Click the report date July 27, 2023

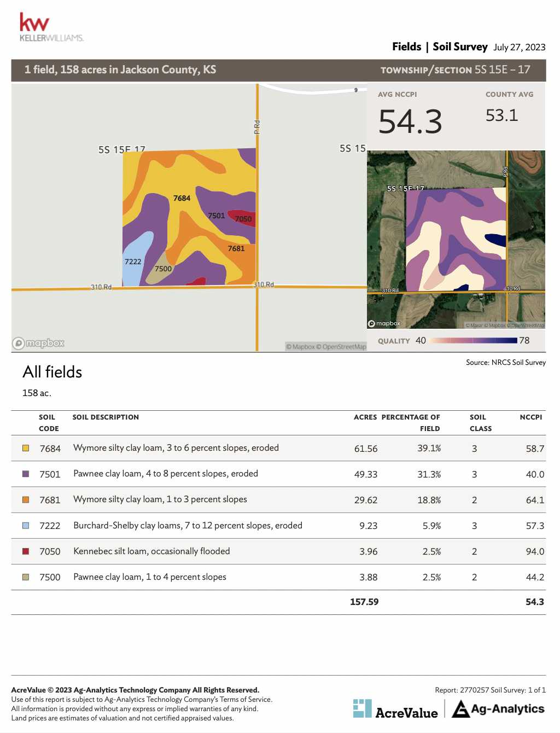520,47
